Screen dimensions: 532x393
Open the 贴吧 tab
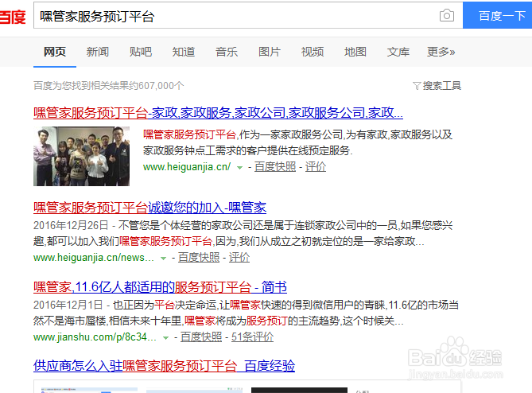click(141, 52)
